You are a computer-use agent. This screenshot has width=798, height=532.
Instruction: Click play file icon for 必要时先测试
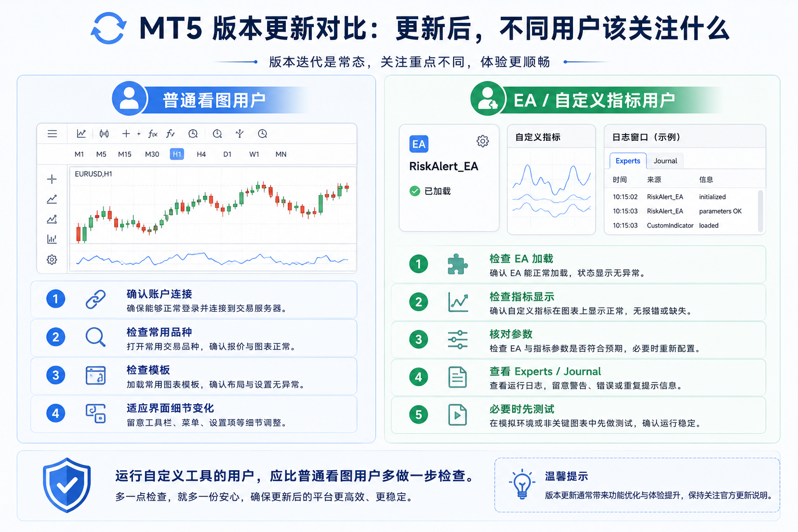(x=458, y=415)
